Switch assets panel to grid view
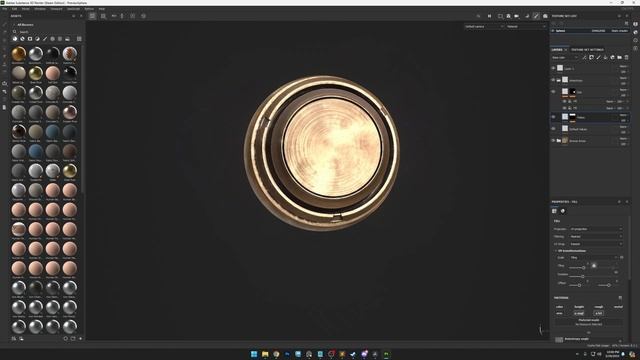Screen dimensions: 640x360 coord(79,39)
